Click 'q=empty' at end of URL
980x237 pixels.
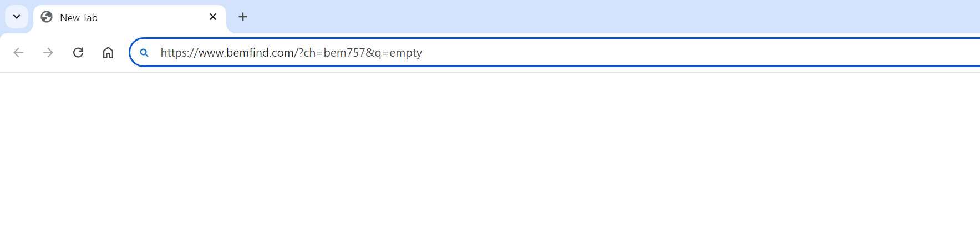(398, 53)
